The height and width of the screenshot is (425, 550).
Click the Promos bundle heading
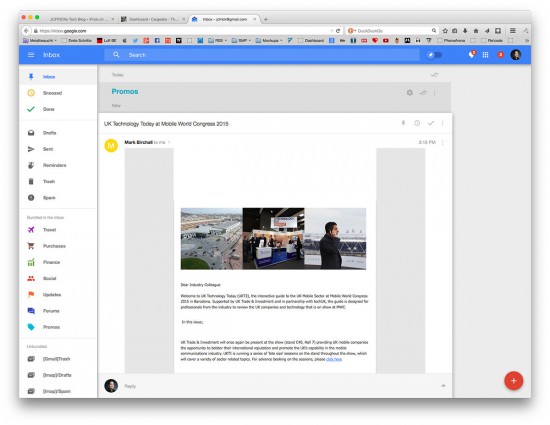(125, 92)
